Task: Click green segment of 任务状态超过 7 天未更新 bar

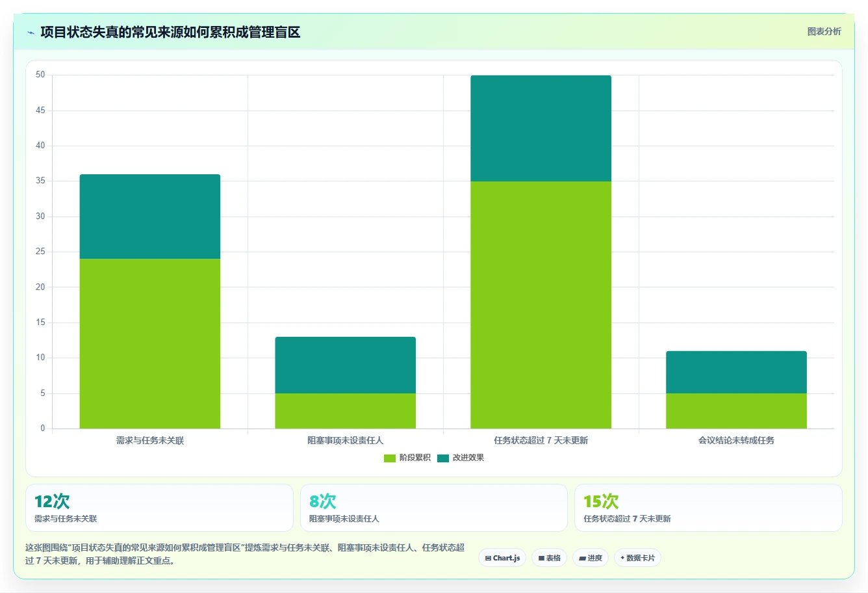Action: (x=541, y=305)
